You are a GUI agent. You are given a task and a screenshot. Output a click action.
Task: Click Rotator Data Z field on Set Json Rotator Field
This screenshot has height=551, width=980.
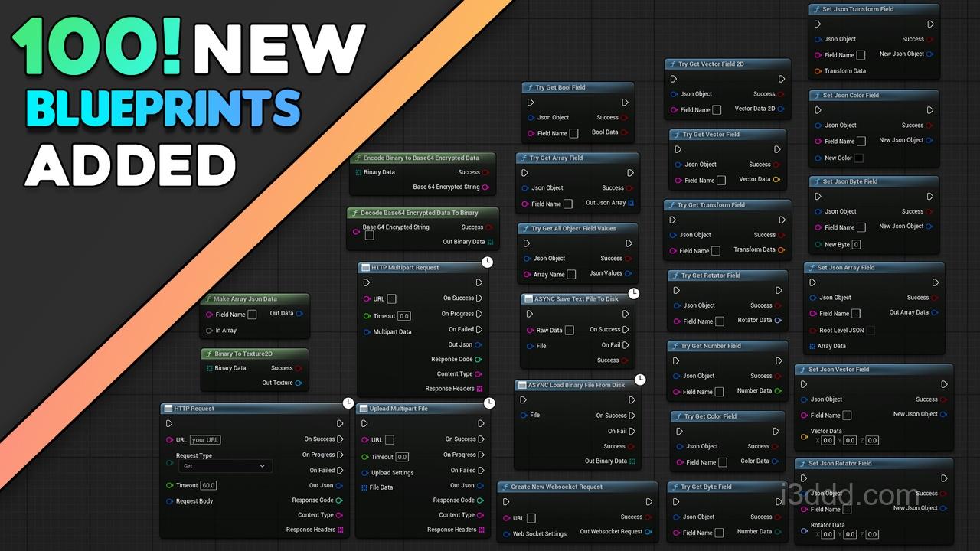pyautogui.click(x=872, y=534)
